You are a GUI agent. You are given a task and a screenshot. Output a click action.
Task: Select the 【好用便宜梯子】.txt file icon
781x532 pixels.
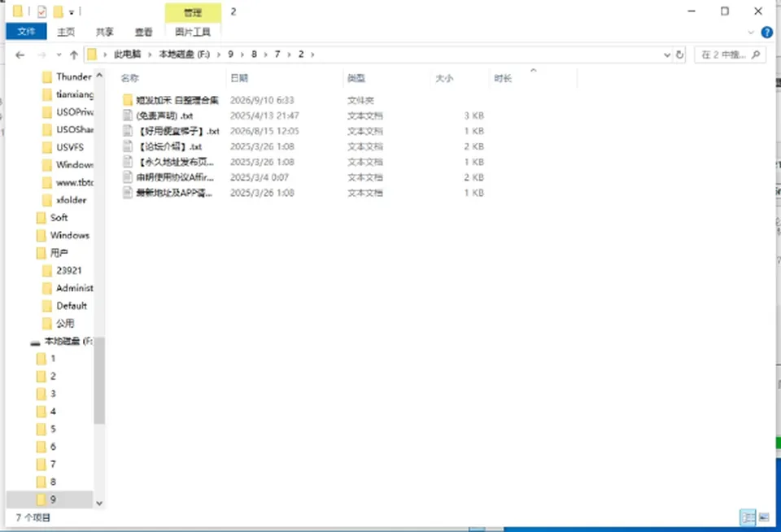tap(128, 131)
